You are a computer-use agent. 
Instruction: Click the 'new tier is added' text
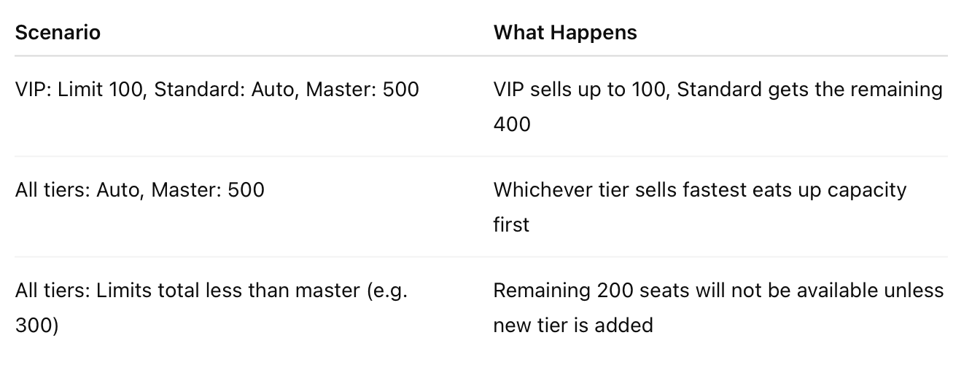click(x=573, y=325)
